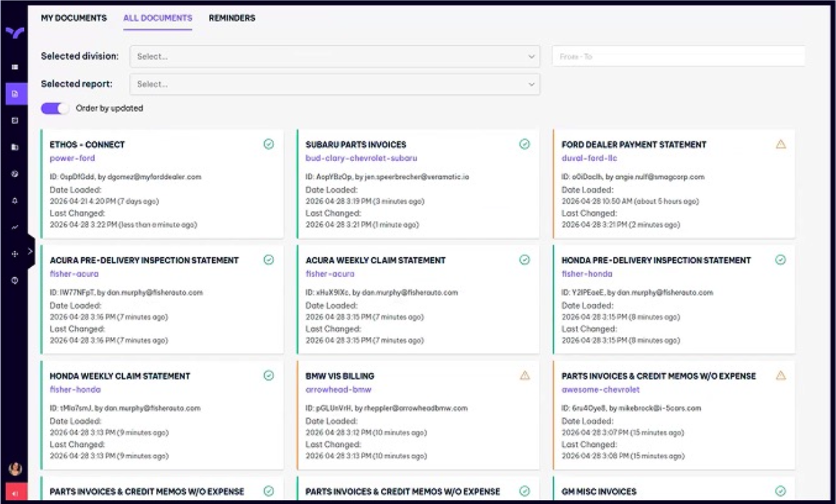Click the Order by updated label
Image resolution: width=836 pixels, height=504 pixels.
point(109,108)
